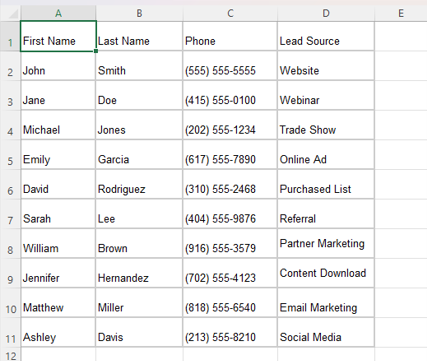Select row 8 header

point(10,243)
